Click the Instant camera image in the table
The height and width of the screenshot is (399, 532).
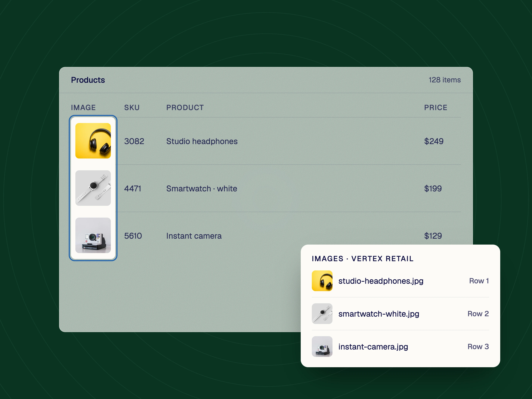(x=93, y=235)
